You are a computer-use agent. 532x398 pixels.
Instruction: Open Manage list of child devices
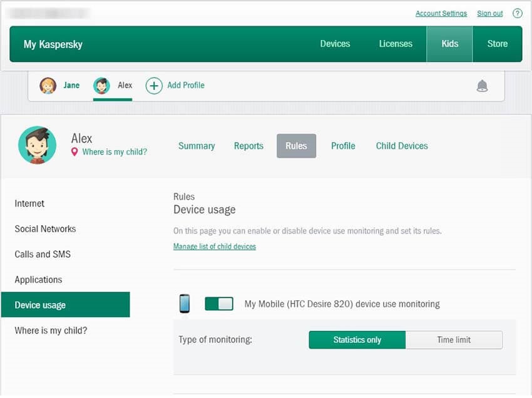[215, 247]
